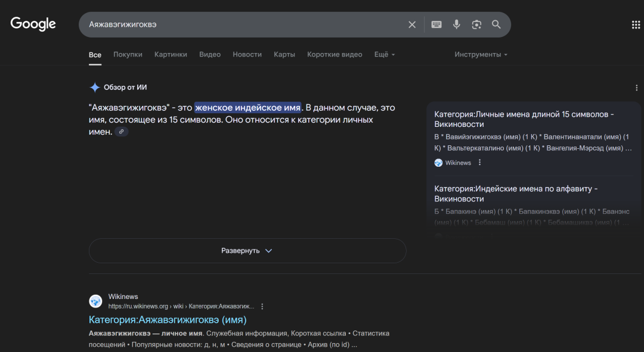Click the Wikinews globe icon in the source card

click(x=438, y=163)
